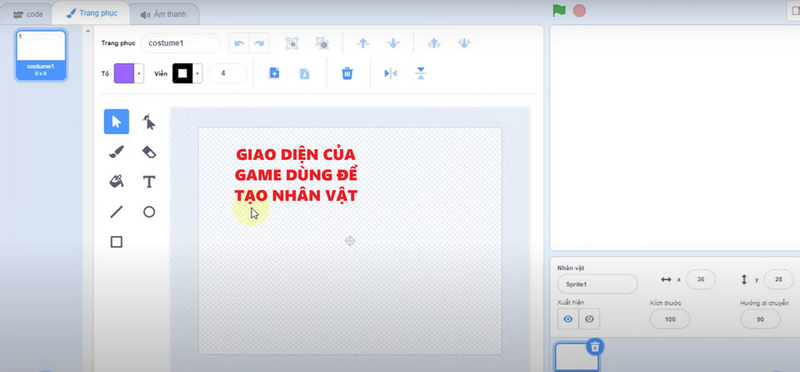800x372 pixels.
Task: Show the sprite with eye icon
Action: tap(568, 319)
